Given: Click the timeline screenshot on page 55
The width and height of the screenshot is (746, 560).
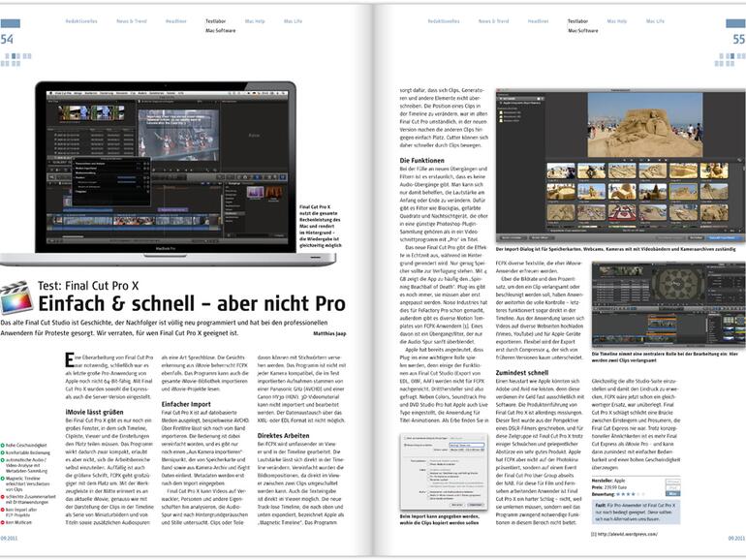Looking at the screenshot, I should [668, 305].
